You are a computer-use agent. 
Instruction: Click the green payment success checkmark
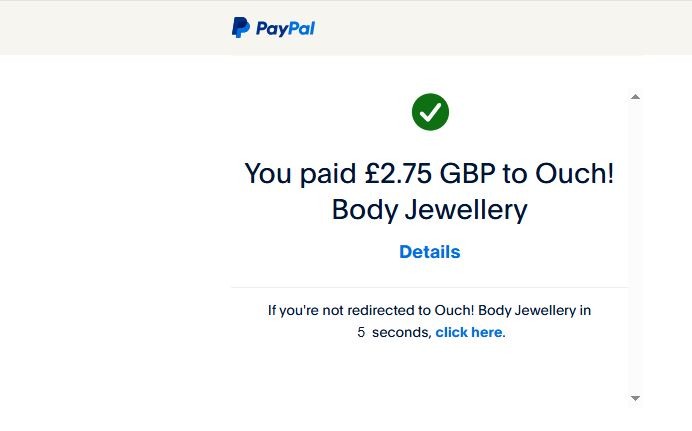430,112
